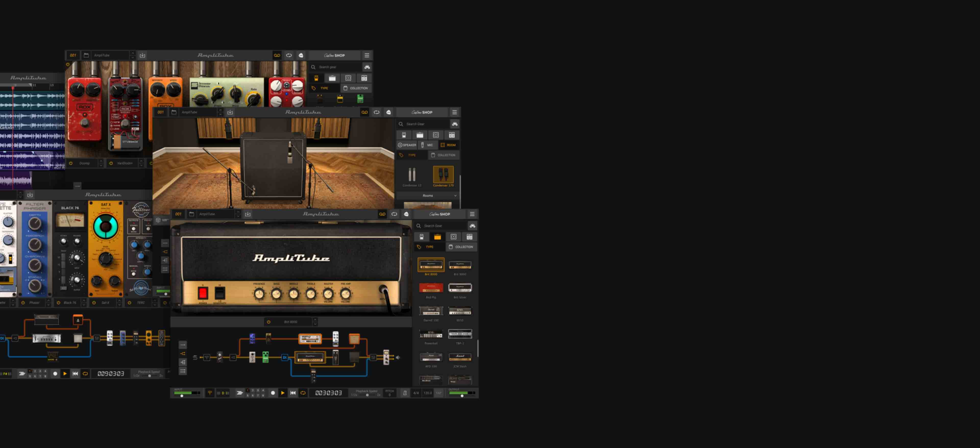Toggle Brit 8000 power button below the amp
The width and height of the screenshot is (980, 448).
point(268,322)
